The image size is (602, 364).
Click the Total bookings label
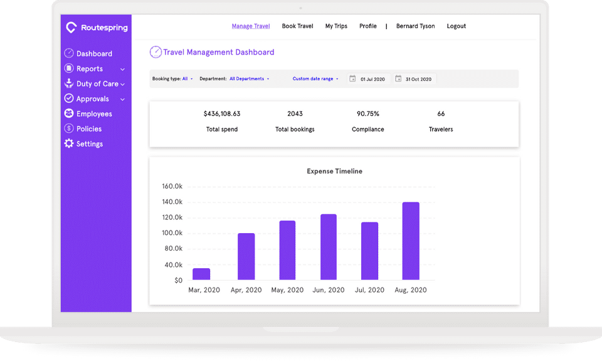[x=295, y=129]
